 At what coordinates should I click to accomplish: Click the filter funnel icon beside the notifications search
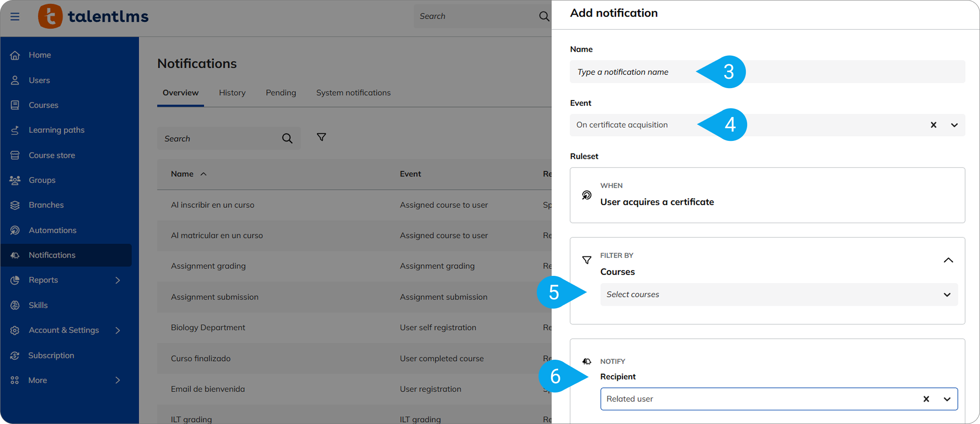[x=321, y=137]
